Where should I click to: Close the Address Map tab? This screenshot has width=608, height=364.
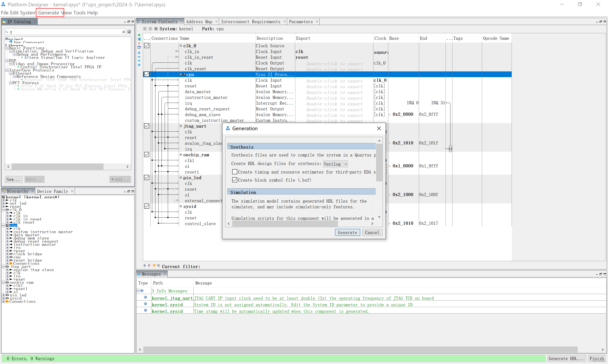click(x=216, y=21)
